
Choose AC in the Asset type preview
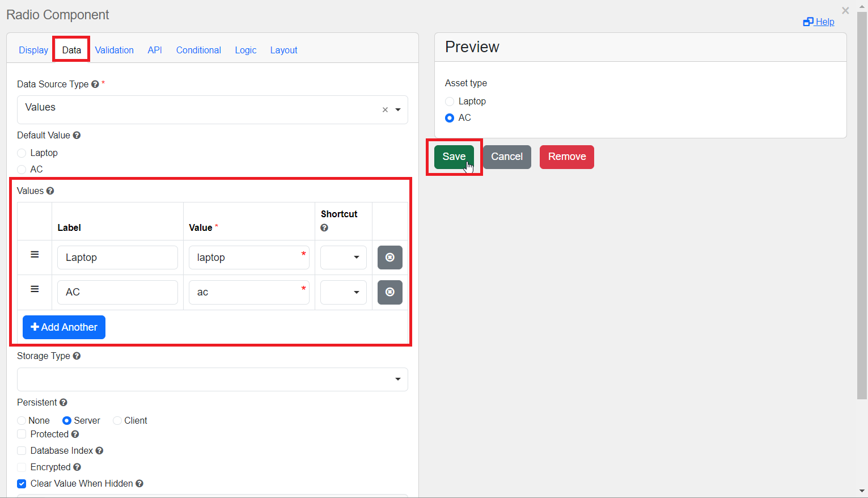[x=450, y=118]
